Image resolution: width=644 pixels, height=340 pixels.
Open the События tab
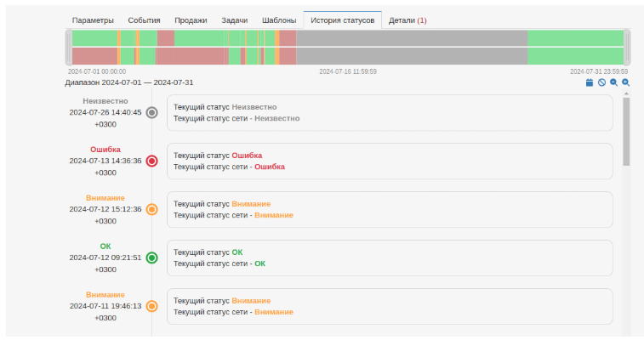(144, 20)
